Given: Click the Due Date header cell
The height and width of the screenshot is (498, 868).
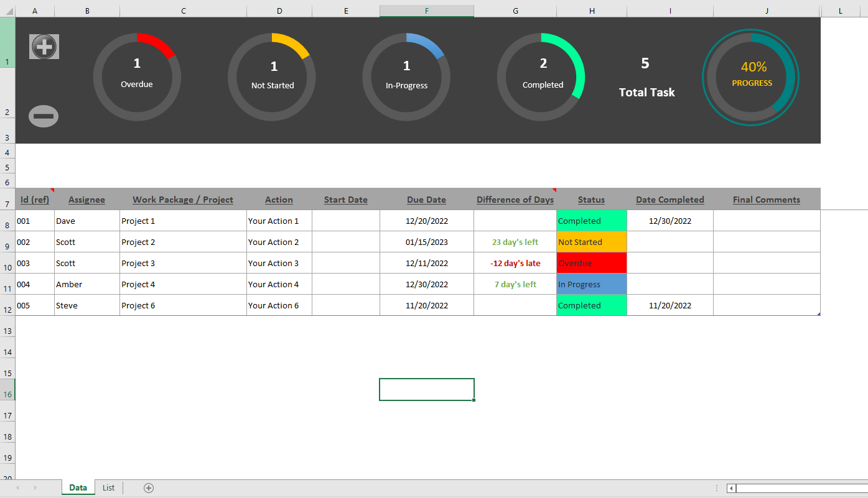Looking at the screenshot, I should point(426,199).
